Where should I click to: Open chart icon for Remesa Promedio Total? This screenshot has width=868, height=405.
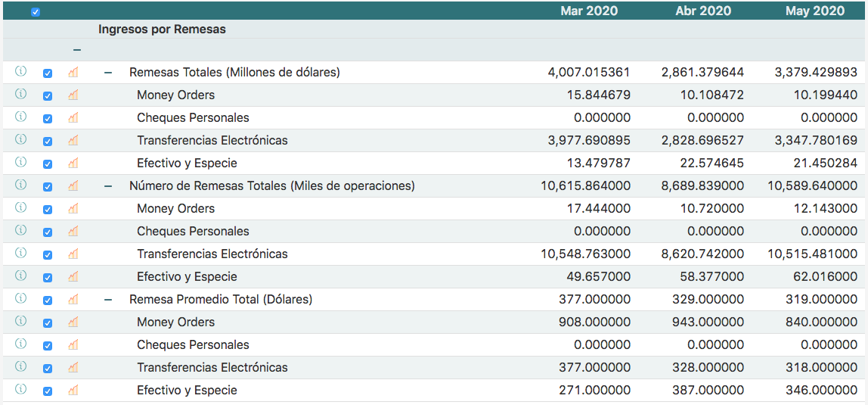coord(73,299)
